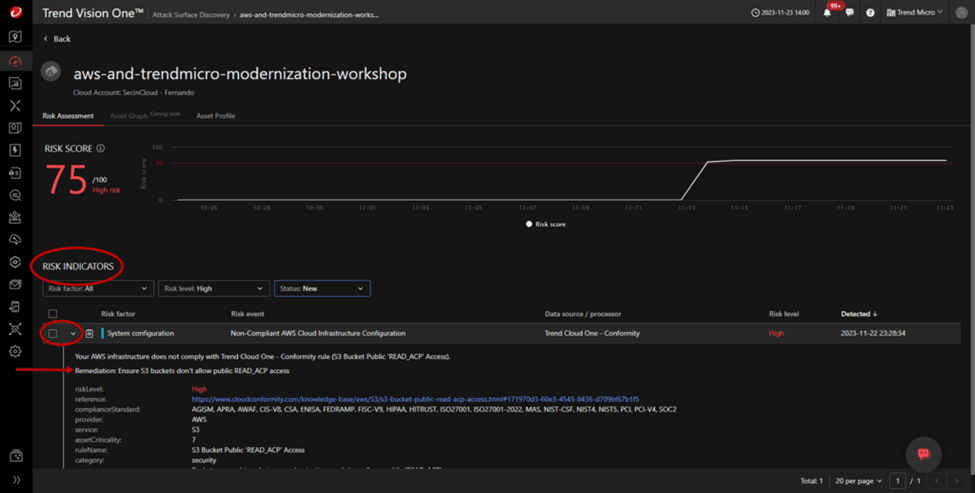Image resolution: width=975 pixels, height=493 pixels.
Task: Open the Status: New dropdown
Action: (x=322, y=288)
